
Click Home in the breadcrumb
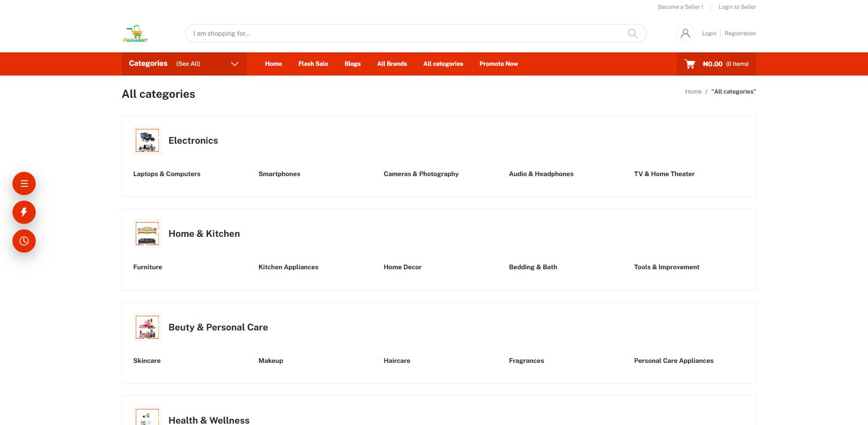tap(693, 92)
